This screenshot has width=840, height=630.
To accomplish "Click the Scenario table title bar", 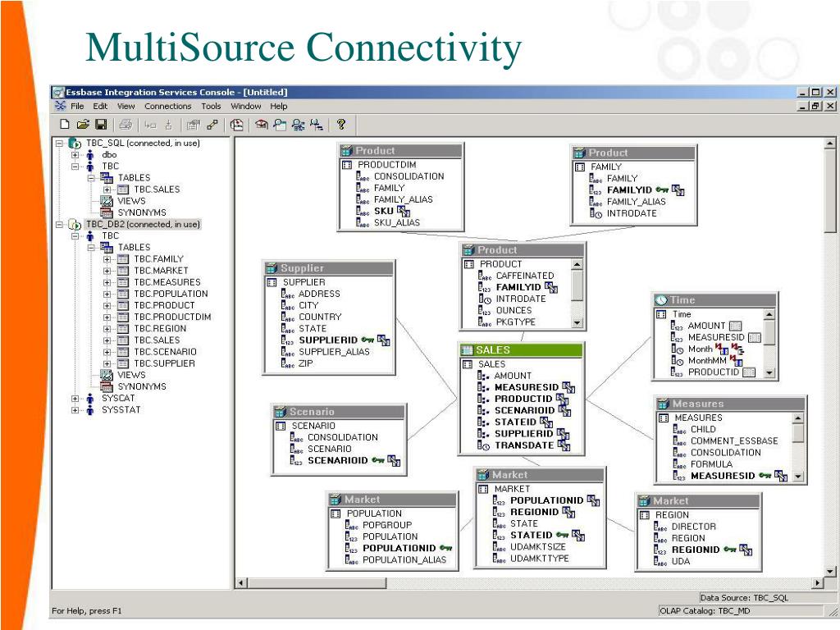I will (339, 412).
